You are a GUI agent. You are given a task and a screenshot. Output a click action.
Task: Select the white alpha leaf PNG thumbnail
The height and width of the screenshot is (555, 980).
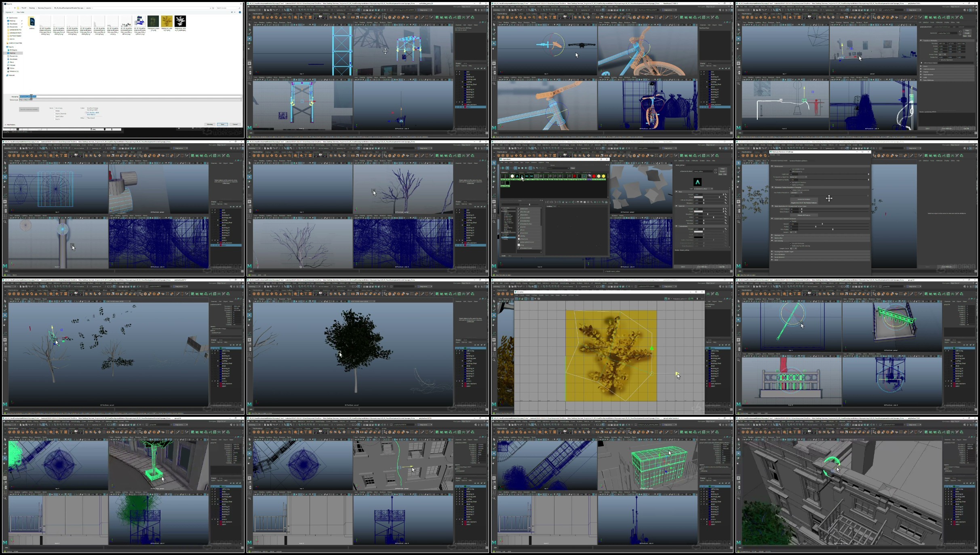point(180,21)
